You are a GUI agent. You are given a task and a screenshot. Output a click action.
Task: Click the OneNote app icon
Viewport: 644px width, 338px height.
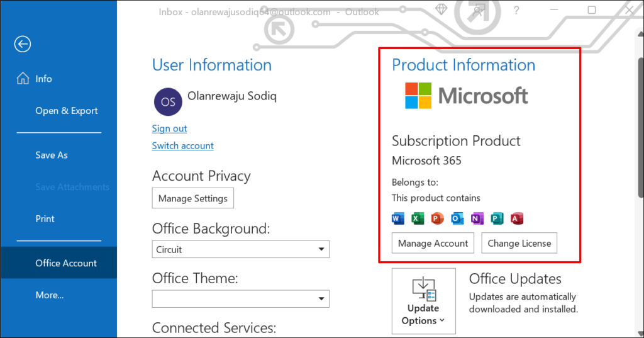477,218
